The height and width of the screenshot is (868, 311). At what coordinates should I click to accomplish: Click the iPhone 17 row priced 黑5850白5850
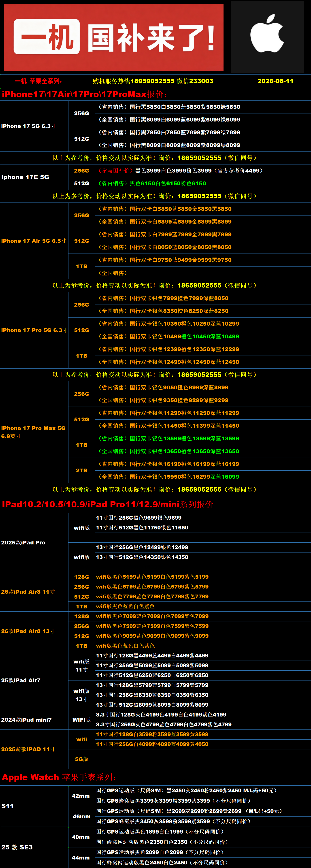click(203, 107)
